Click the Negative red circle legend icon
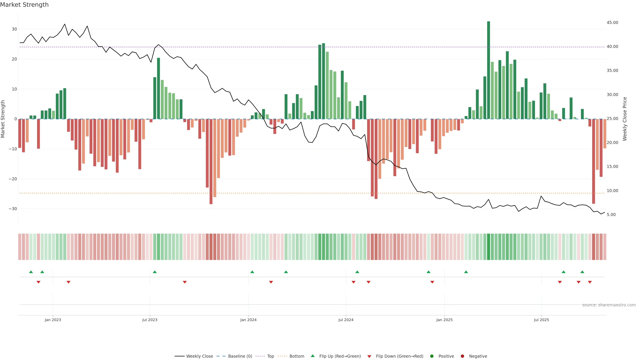 pyautogui.click(x=462, y=356)
